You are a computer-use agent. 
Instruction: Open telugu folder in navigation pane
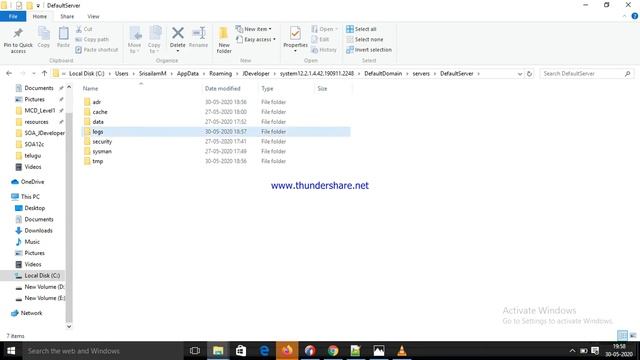point(33,156)
